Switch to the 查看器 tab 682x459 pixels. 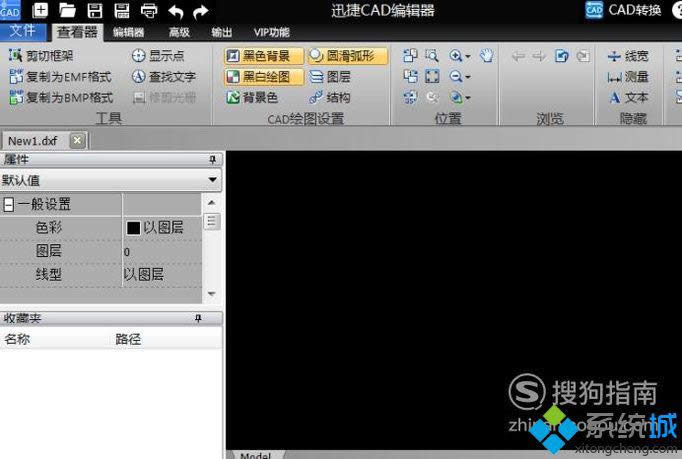(x=77, y=32)
